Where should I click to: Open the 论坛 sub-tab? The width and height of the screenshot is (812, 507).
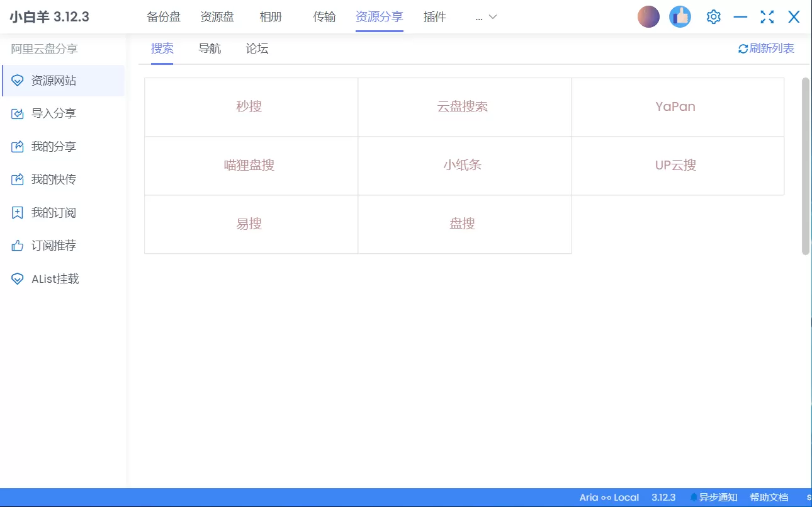tap(256, 48)
